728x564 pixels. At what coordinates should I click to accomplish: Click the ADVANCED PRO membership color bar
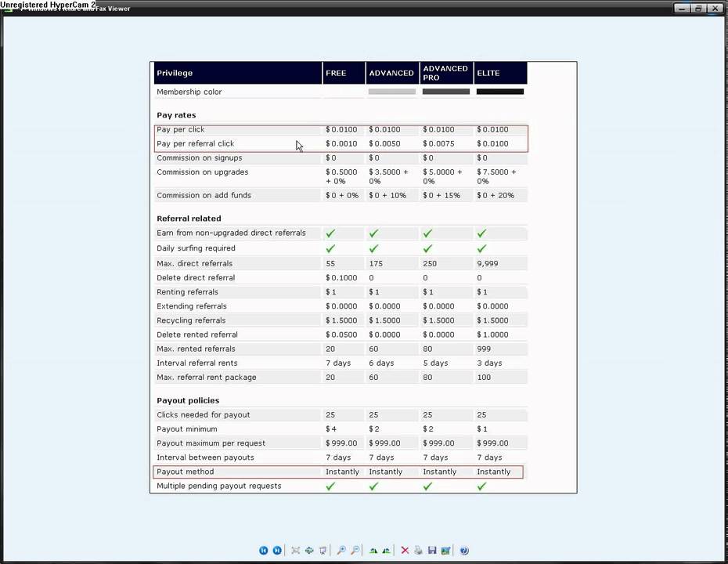coord(445,92)
